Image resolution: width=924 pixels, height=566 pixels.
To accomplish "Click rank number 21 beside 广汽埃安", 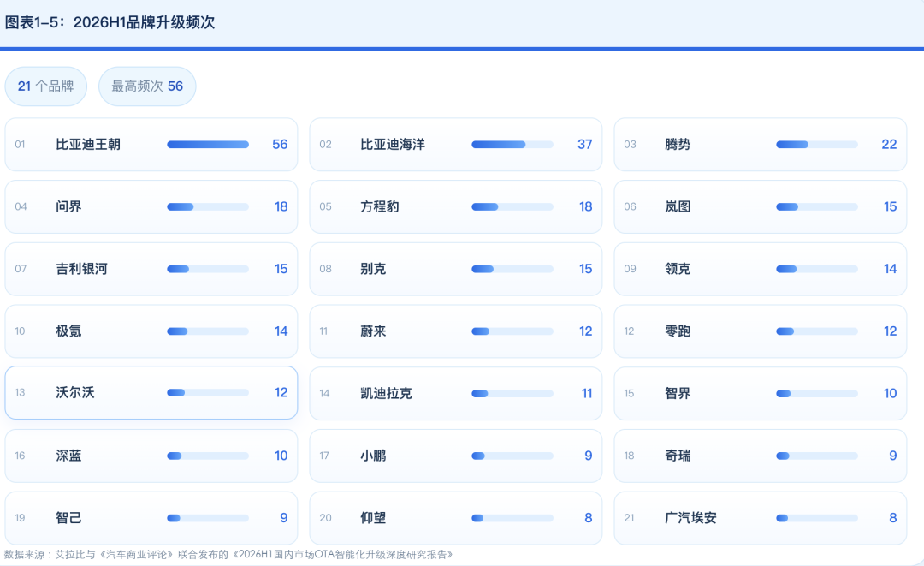I will point(629,518).
